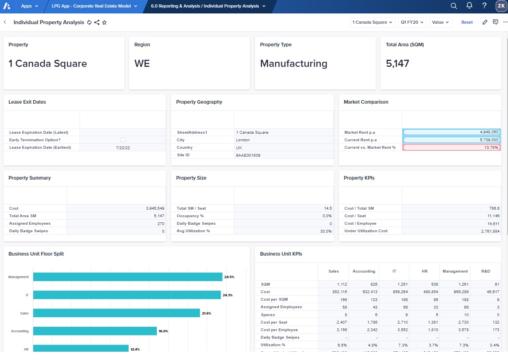Open the notifications bell icon
508x360 pixels.
coord(469,6)
